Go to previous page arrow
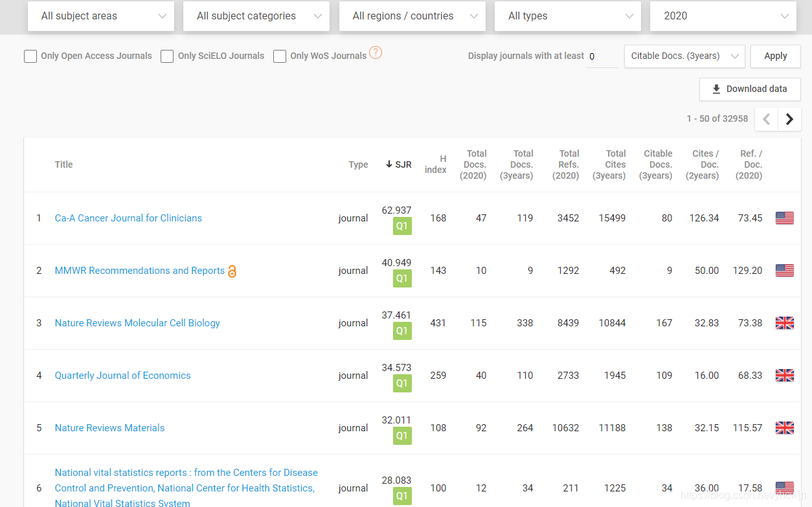812x507 pixels. coord(767,119)
